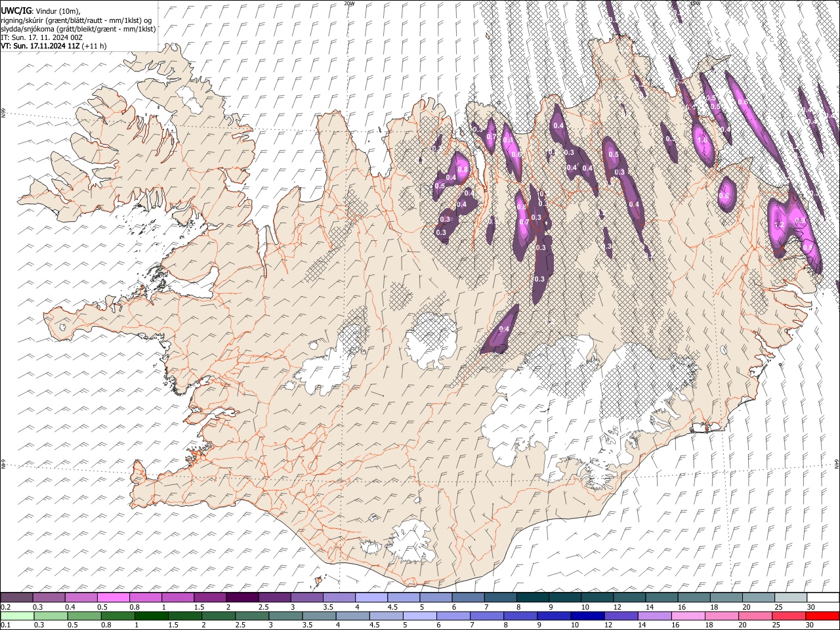Click the dark teal 8–9 legend swatch
This screenshot has height=630, width=840.
pyautogui.click(x=532, y=597)
